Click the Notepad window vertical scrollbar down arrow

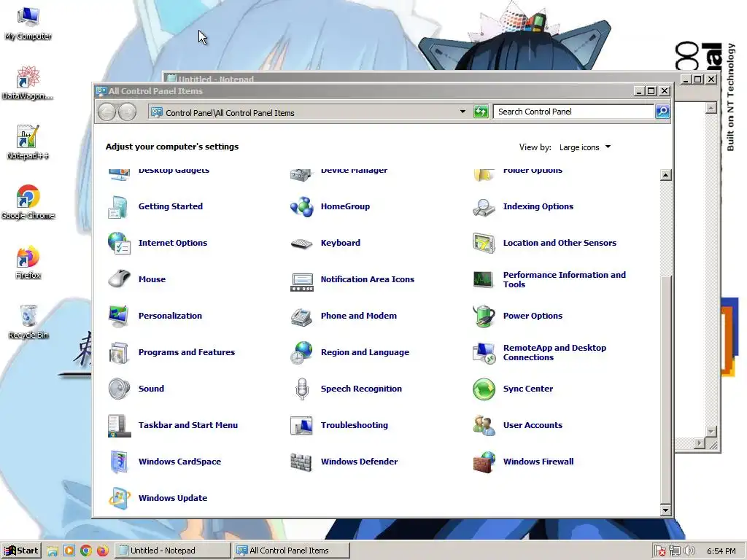[711, 432]
